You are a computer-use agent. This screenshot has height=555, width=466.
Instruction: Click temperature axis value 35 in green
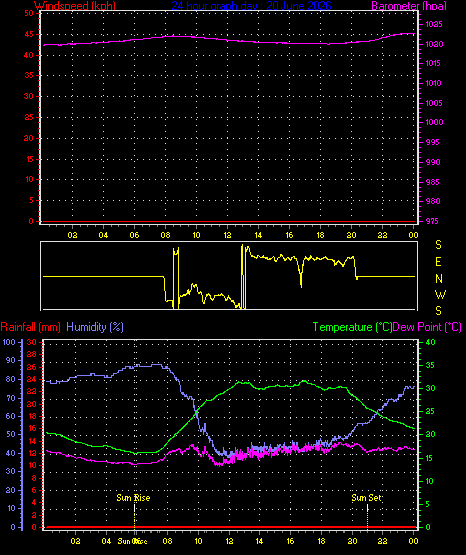click(x=430, y=365)
